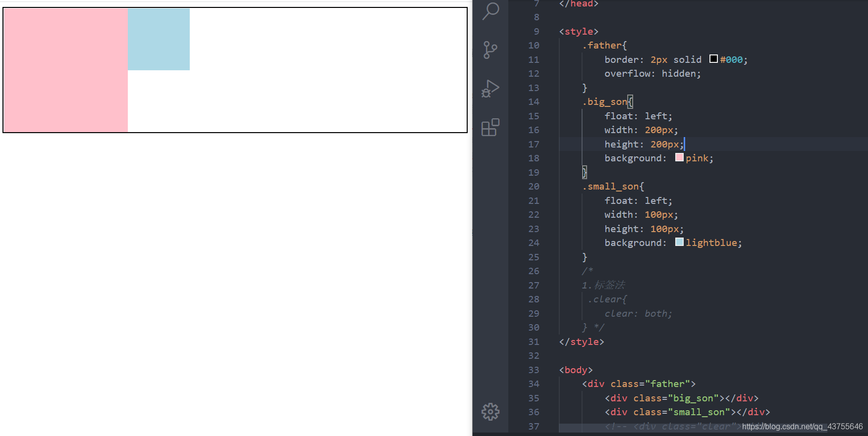
Task: Click the opening <style> tag
Action: [579, 32]
